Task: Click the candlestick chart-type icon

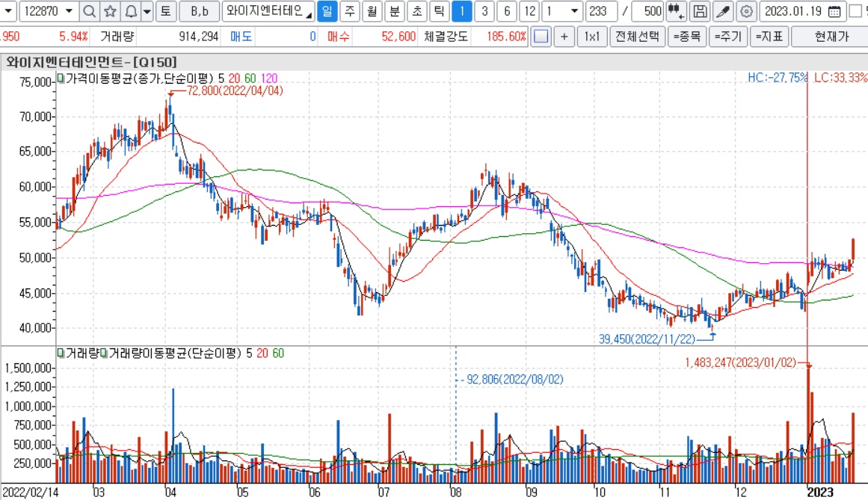Action: point(676,11)
